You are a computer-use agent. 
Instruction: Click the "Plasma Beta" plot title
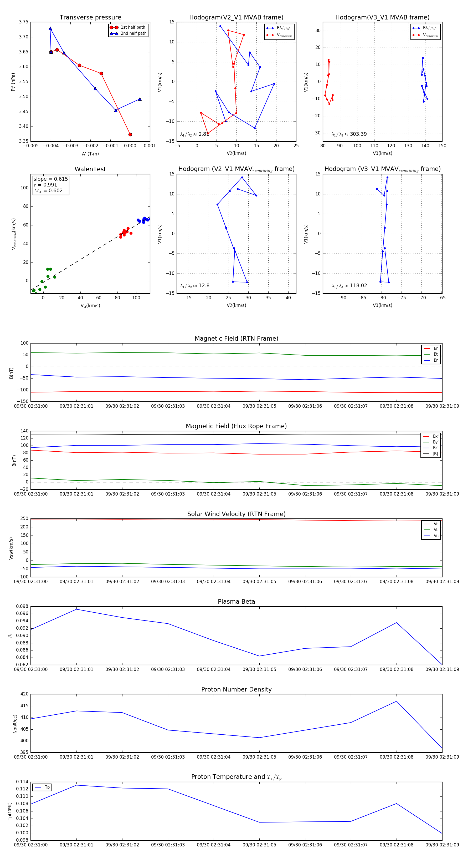point(236,602)
